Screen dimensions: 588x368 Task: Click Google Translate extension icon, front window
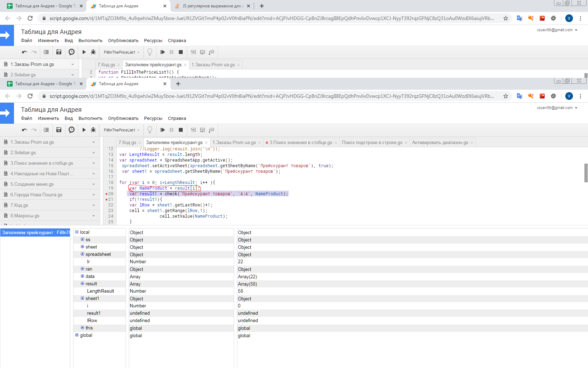point(519,96)
